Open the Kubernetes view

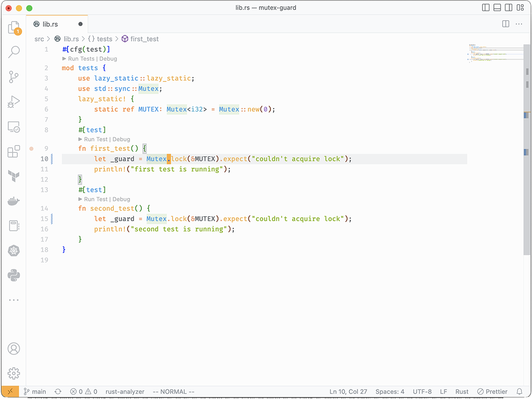(14, 251)
